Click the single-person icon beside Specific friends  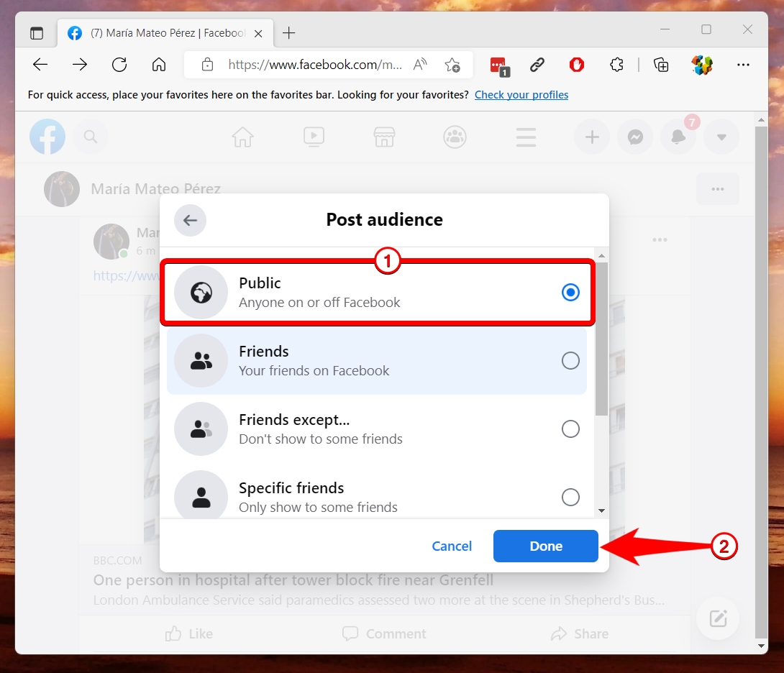tap(201, 497)
